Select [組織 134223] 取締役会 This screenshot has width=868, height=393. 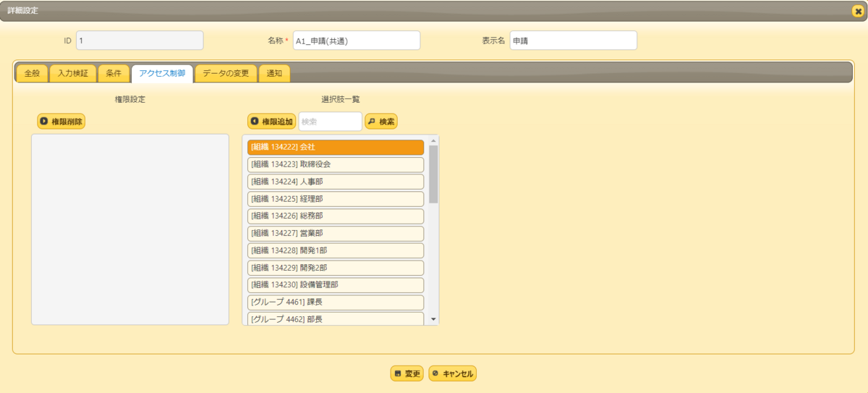coord(336,164)
